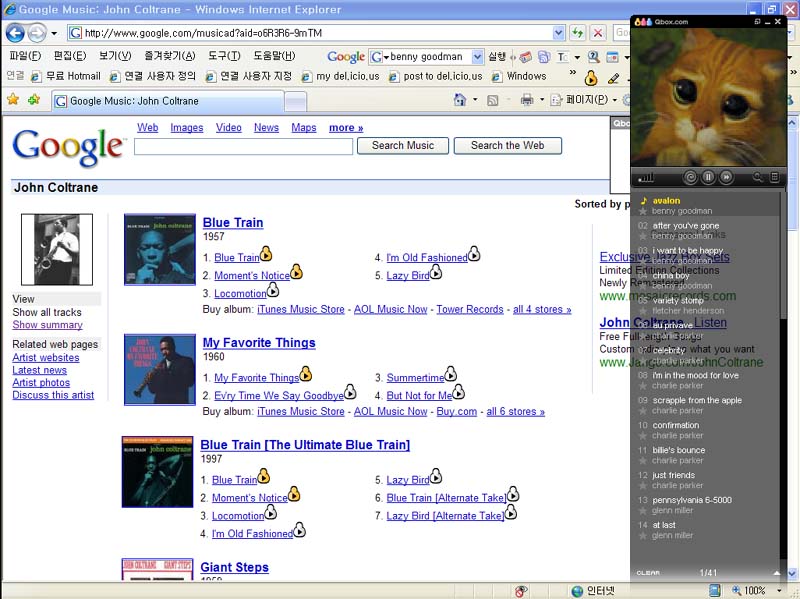Viewport: 800px width, 599px height.
Task: Toggle star for i'm in the mood for love
Action: click(x=643, y=386)
